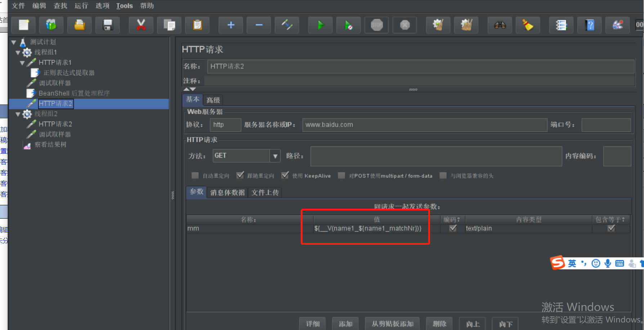
Task: Switch Sogou language mode via 英
Action: (572, 263)
